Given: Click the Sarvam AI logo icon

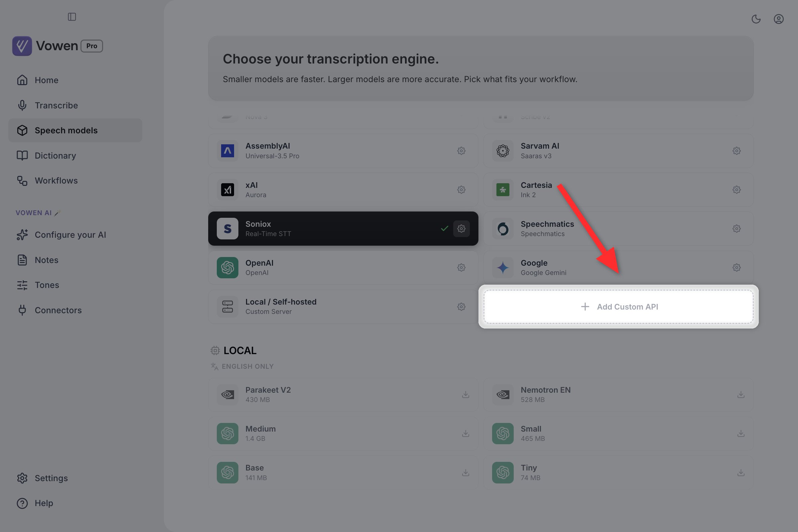Looking at the screenshot, I should 502,151.
